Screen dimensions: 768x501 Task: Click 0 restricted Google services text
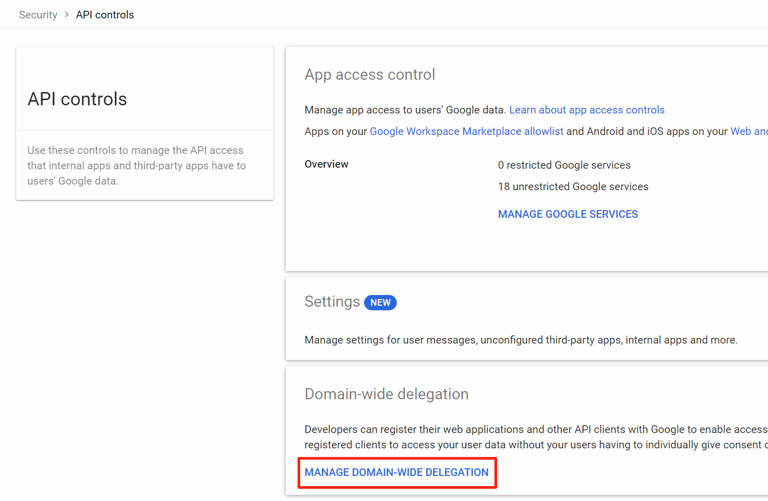[x=564, y=165]
